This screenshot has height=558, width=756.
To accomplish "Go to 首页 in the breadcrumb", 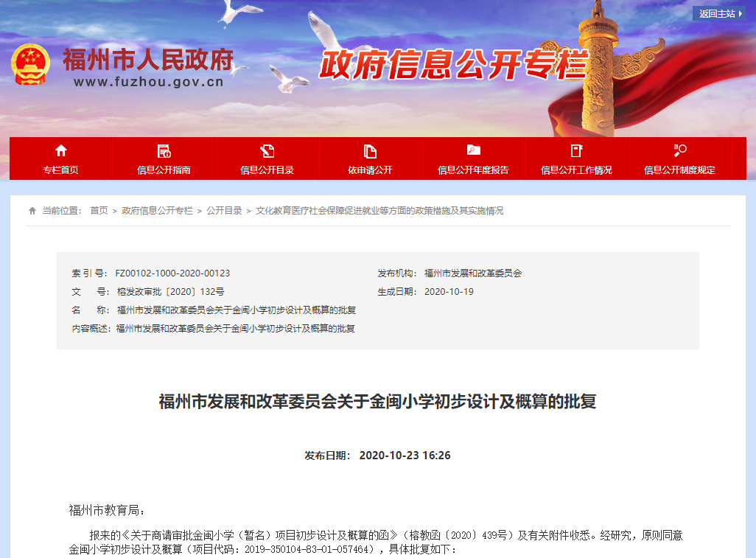I will (x=99, y=211).
